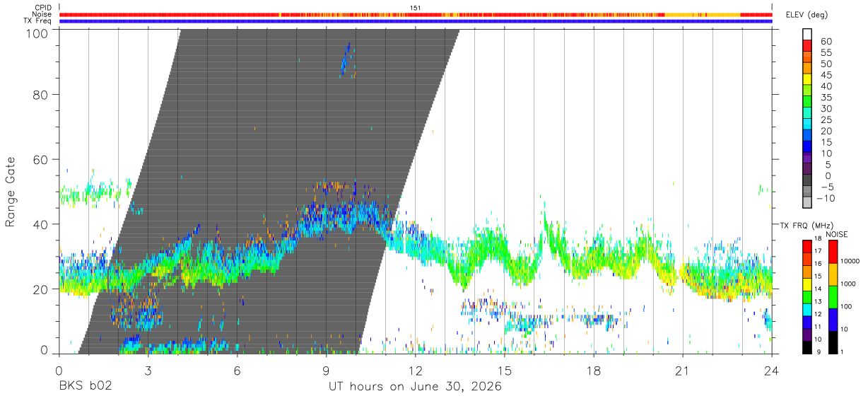Click the NOISE legend title

837,234
